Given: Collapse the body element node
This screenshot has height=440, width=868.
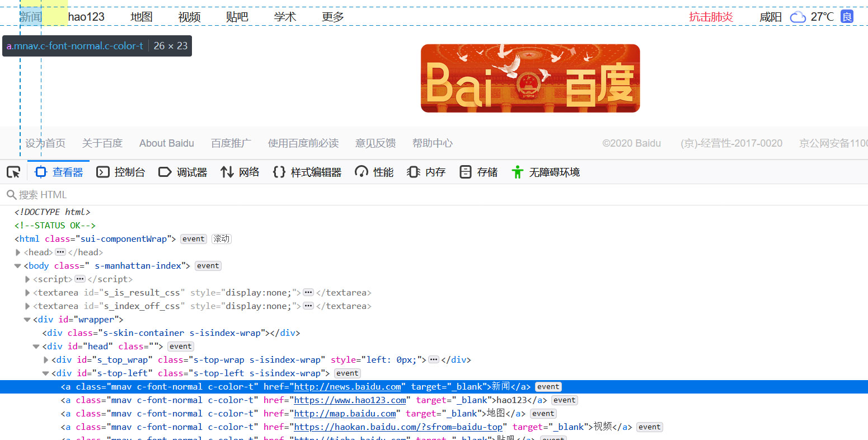Looking at the screenshot, I should click(x=18, y=266).
